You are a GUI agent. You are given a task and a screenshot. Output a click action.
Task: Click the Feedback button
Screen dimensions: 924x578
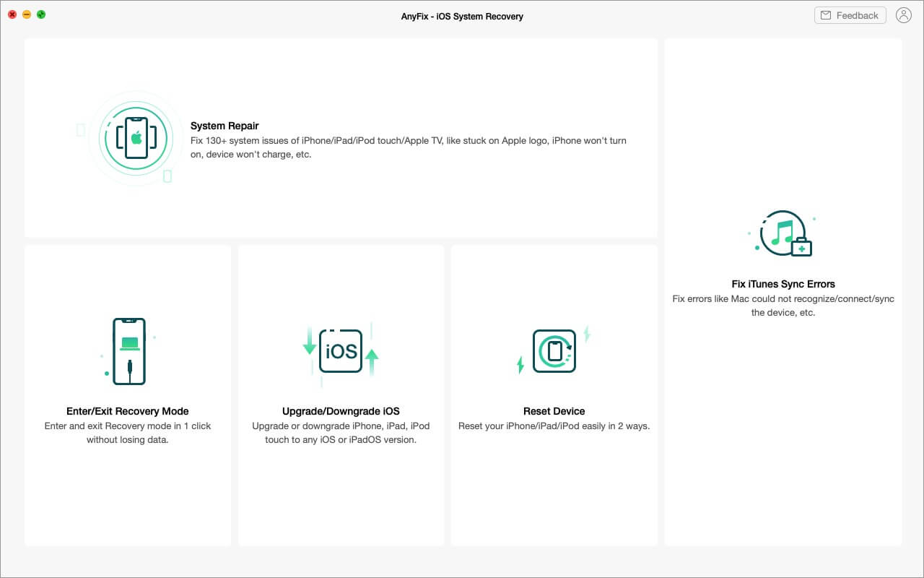[850, 15]
